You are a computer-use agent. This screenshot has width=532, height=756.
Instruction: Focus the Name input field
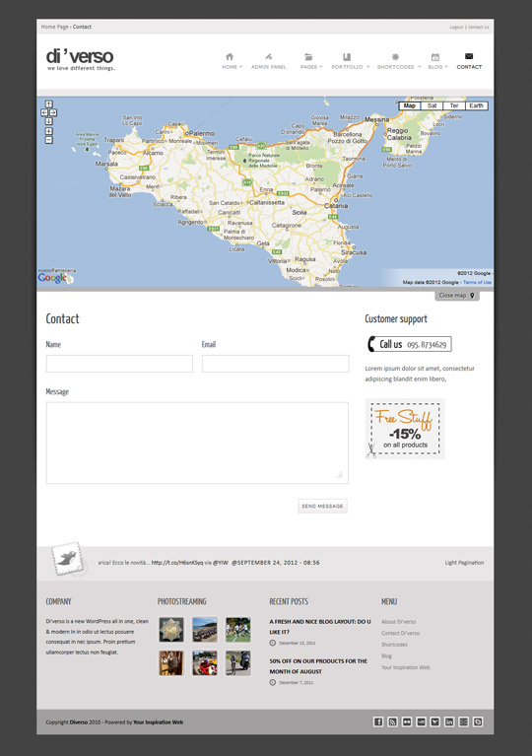[119, 364]
